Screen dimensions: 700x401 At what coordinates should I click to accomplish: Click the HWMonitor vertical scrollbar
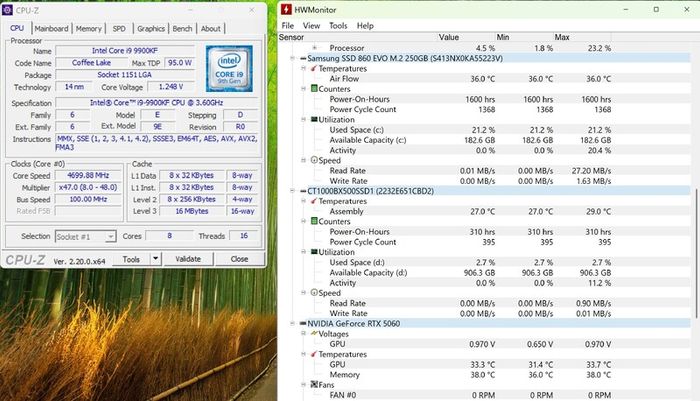696,253
